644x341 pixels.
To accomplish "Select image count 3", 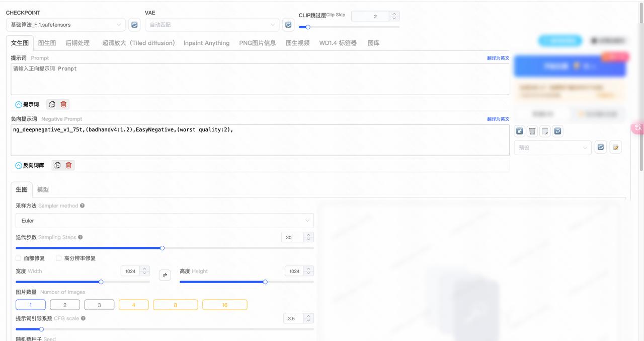I will click(x=99, y=305).
